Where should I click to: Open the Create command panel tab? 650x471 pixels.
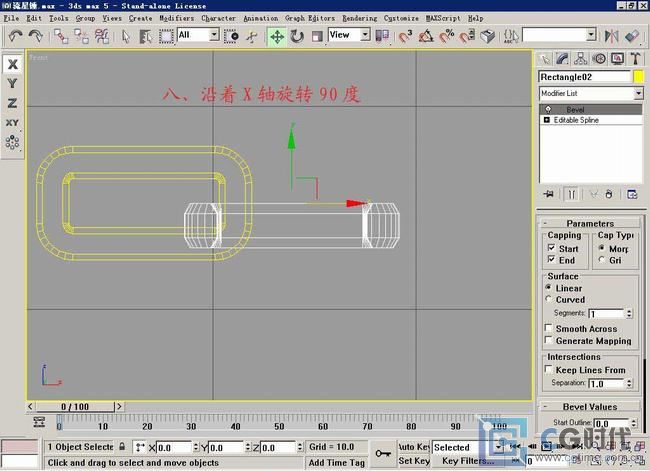click(544, 59)
